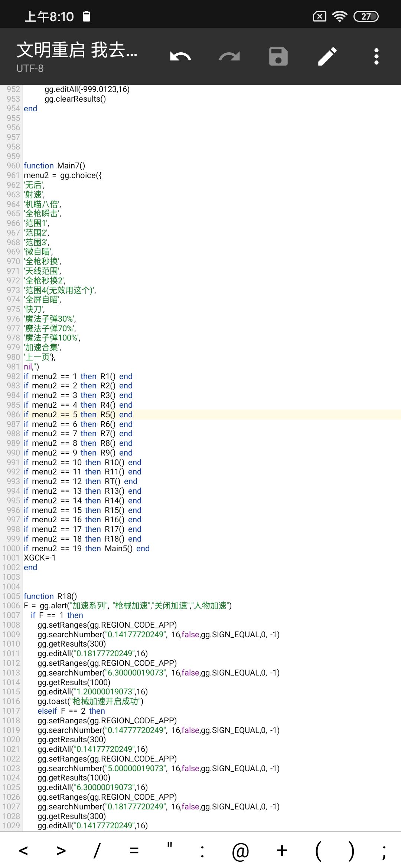Tap the '快刀' string line
Viewport: 401px width, 868px height.
pos(34,309)
